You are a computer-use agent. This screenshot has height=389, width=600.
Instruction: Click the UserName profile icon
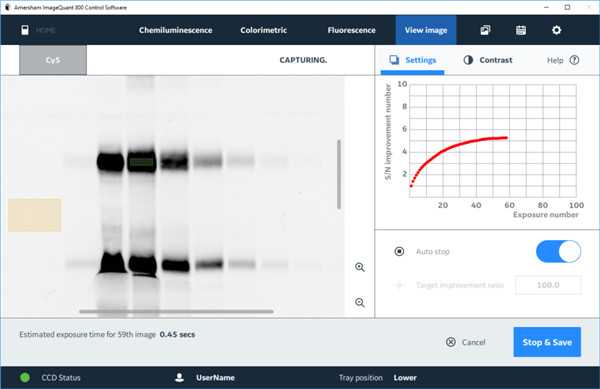[179, 378]
